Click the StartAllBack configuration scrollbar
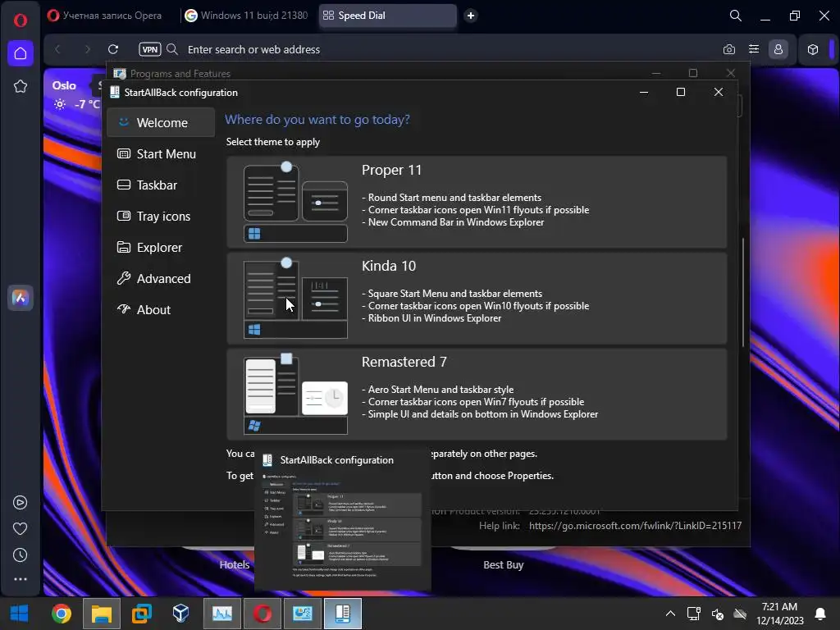Image resolution: width=840 pixels, height=630 pixels. [x=743, y=292]
